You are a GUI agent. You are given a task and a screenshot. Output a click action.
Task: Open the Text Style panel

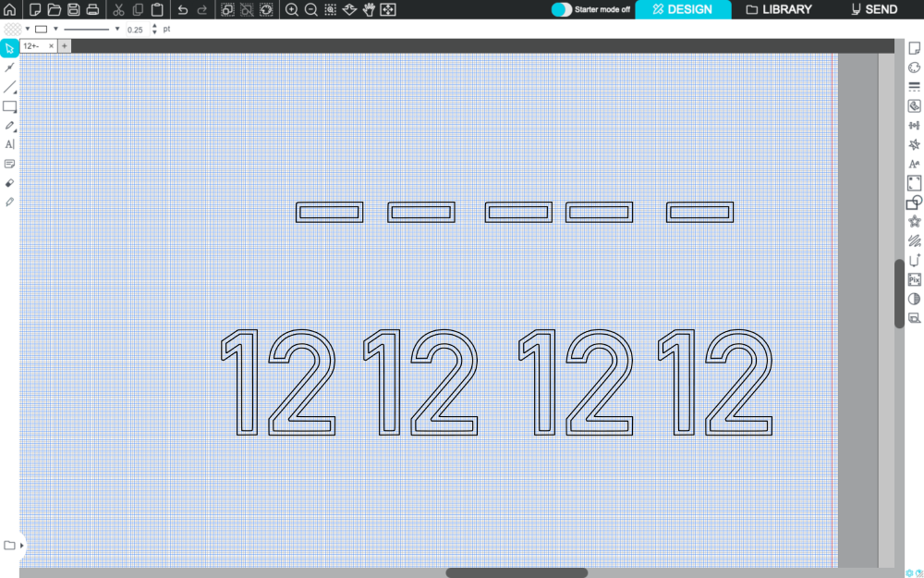(x=915, y=164)
